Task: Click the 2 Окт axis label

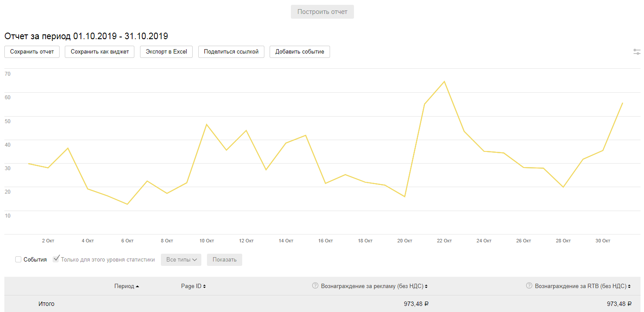Action: [48, 241]
